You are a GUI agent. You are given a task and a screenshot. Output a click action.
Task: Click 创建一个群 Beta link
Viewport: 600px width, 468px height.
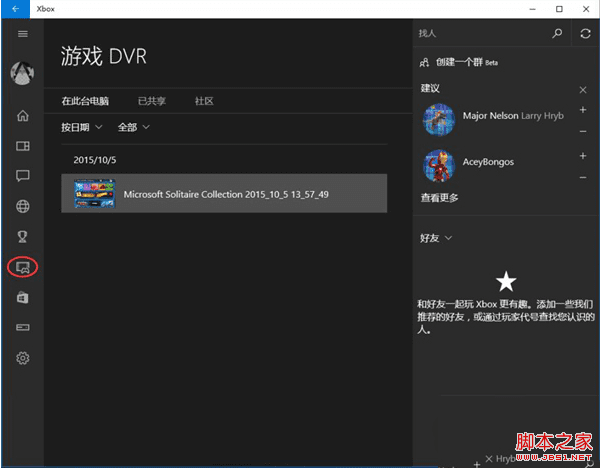coord(467,62)
